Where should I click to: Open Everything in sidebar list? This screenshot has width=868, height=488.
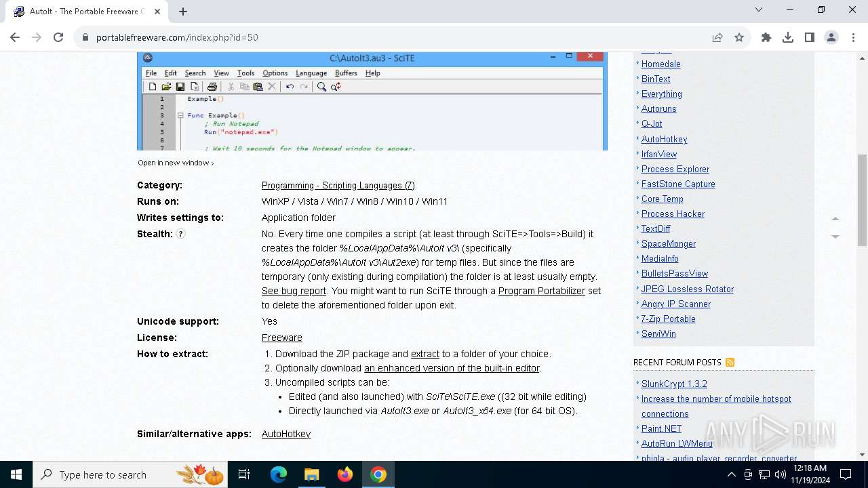662,94
